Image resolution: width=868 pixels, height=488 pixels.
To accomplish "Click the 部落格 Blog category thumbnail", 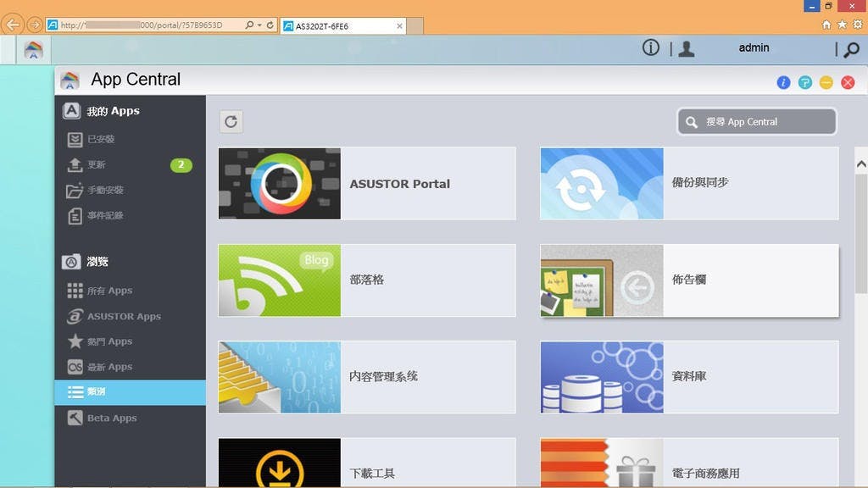I will click(x=280, y=280).
